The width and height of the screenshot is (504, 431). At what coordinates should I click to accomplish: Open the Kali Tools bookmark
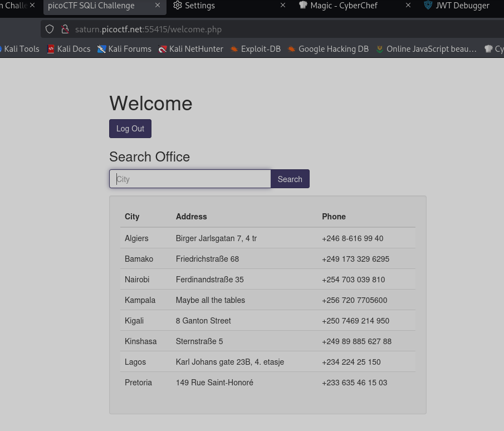click(20, 49)
